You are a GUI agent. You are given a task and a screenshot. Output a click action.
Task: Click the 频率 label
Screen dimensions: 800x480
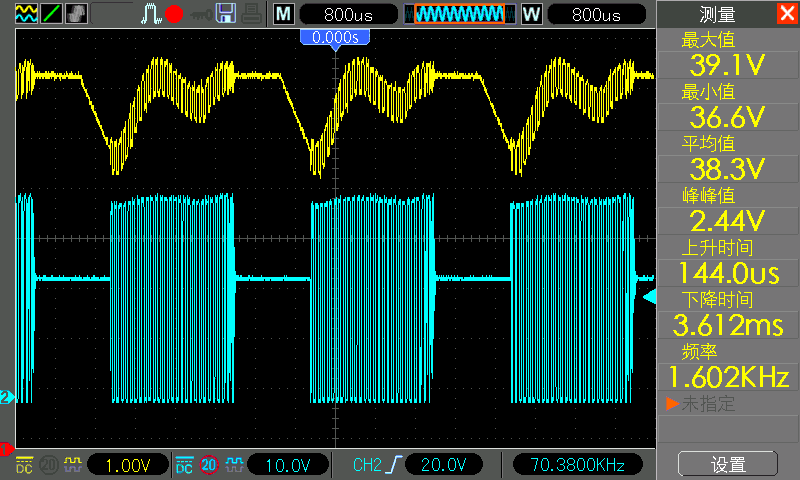(699, 351)
